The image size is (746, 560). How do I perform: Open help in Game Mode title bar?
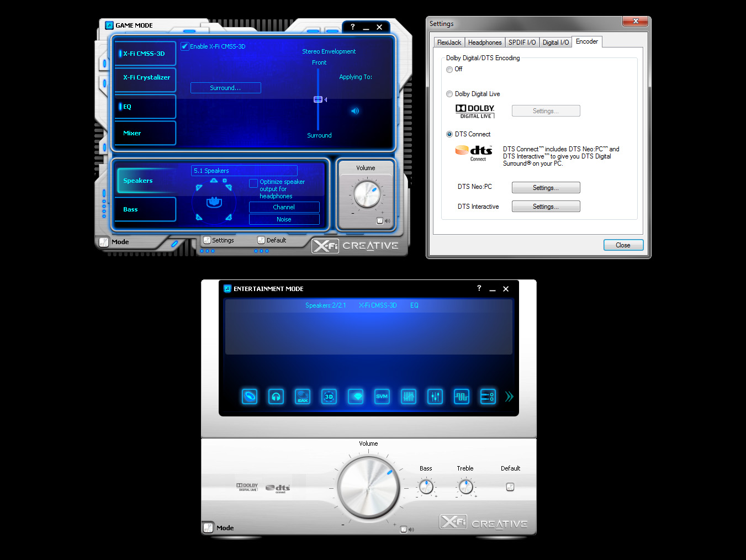[x=353, y=27]
